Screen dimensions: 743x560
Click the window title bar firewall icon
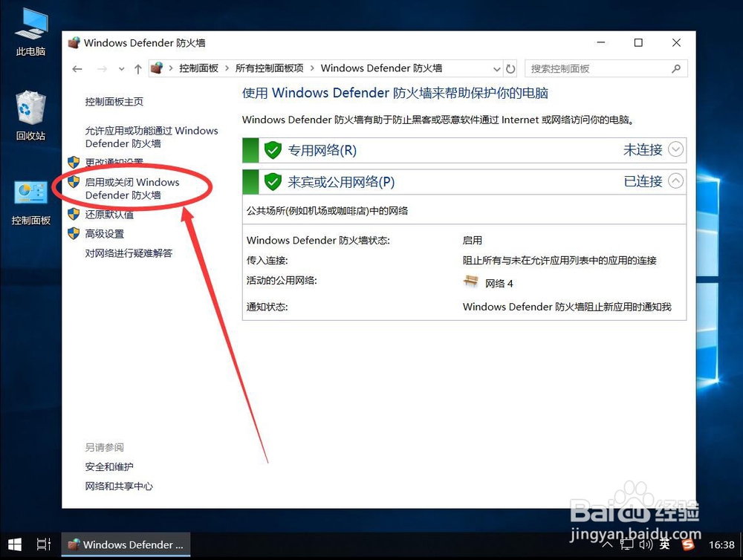pos(74,42)
